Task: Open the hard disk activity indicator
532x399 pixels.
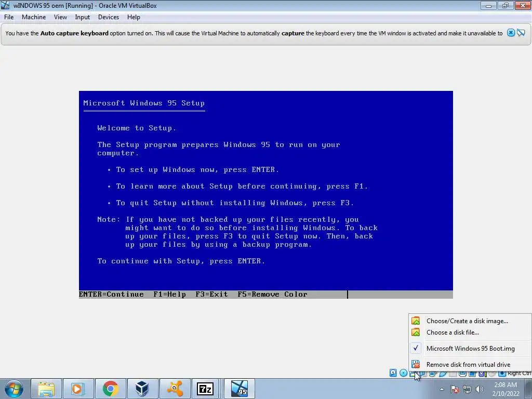Action: (393, 373)
